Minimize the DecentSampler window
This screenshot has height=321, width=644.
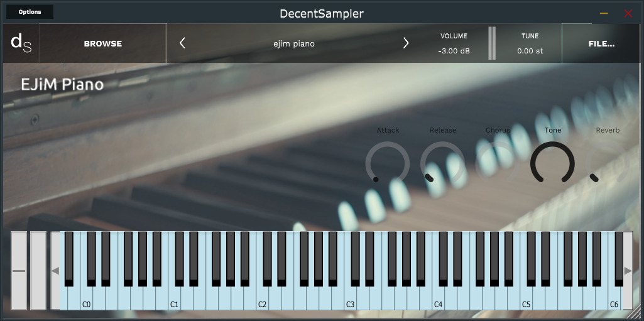pos(604,13)
